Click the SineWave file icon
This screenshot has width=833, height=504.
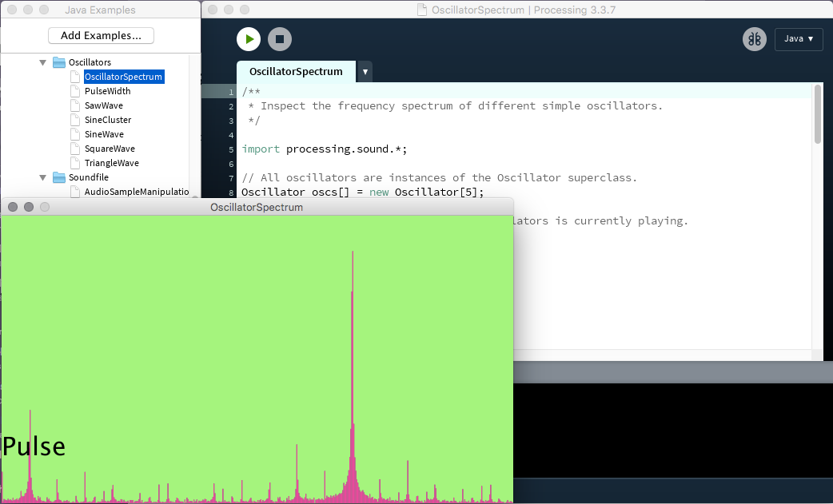point(75,134)
